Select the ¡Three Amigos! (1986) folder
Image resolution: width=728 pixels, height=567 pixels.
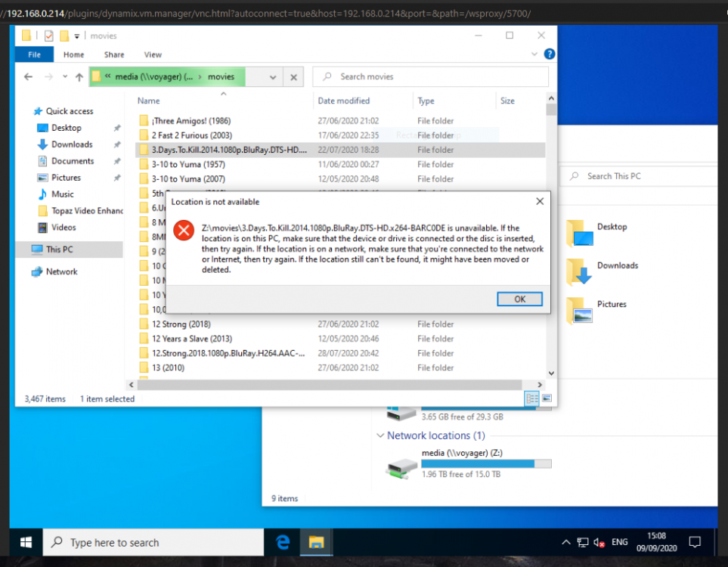pyautogui.click(x=191, y=121)
